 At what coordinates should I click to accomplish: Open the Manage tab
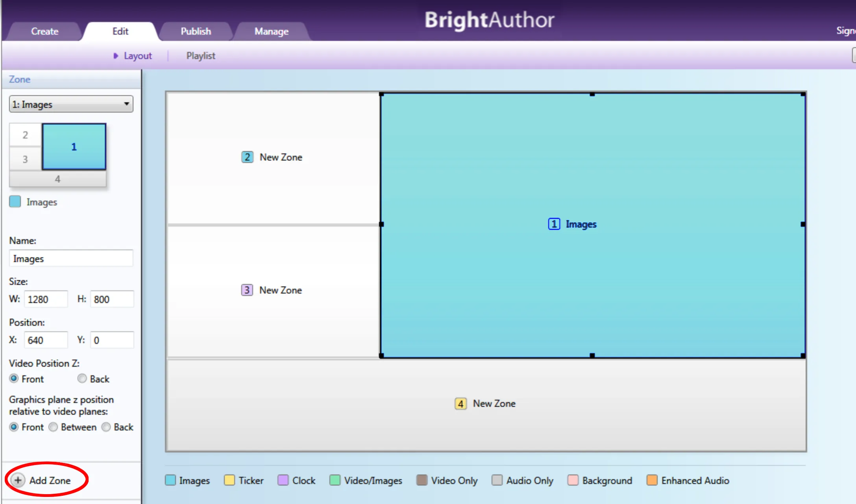click(x=272, y=31)
